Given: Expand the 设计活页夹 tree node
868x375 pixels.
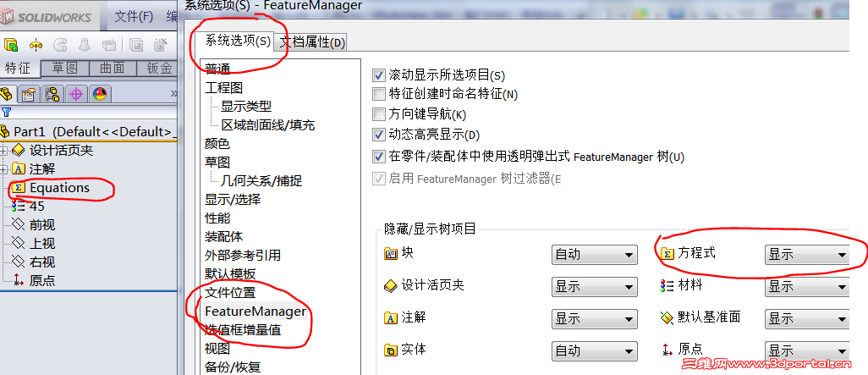Looking at the screenshot, I should (x=4, y=150).
